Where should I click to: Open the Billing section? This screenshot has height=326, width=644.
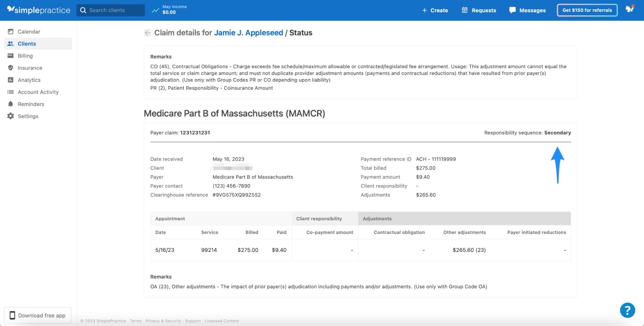click(25, 56)
